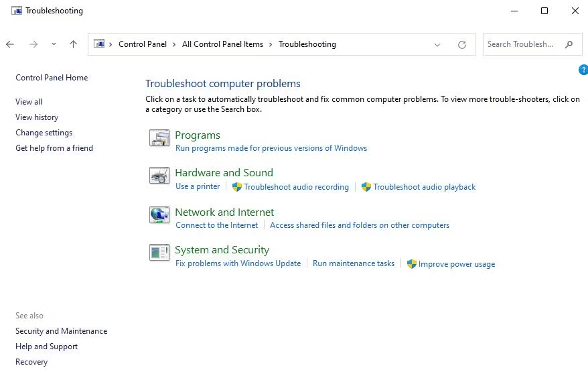Navigate up one level with Up arrow
The width and height of the screenshot is (588, 374).
(x=73, y=44)
